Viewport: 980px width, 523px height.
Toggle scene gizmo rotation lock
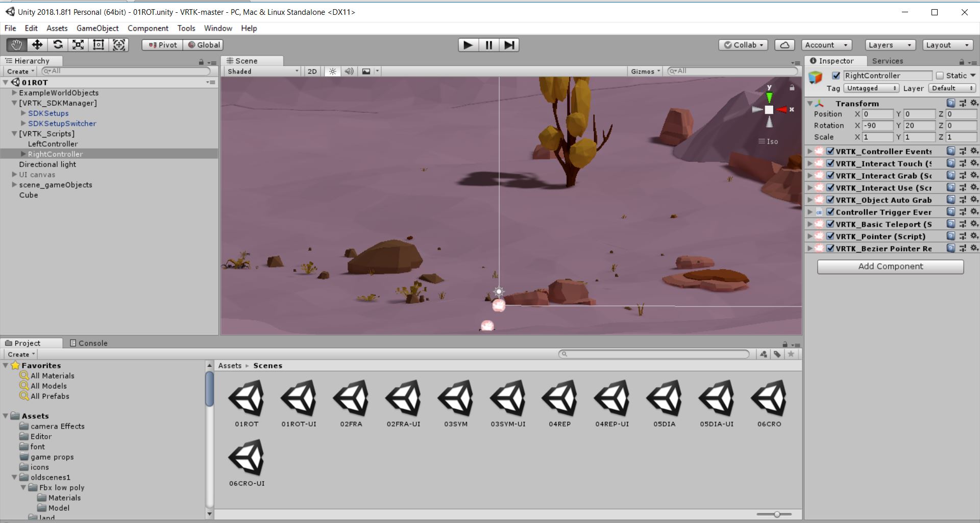(x=792, y=88)
